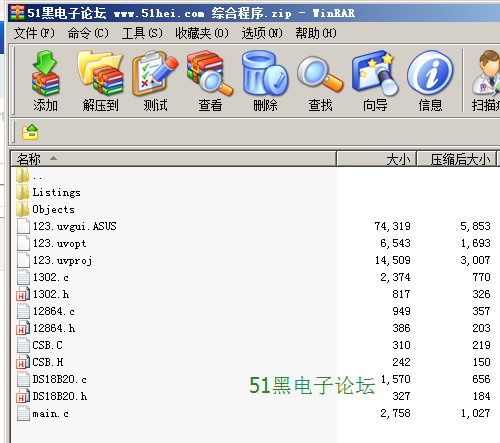The image size is (500, 443).
Task: Open the View (查看) toolbar icon
Action: point(210,73)
